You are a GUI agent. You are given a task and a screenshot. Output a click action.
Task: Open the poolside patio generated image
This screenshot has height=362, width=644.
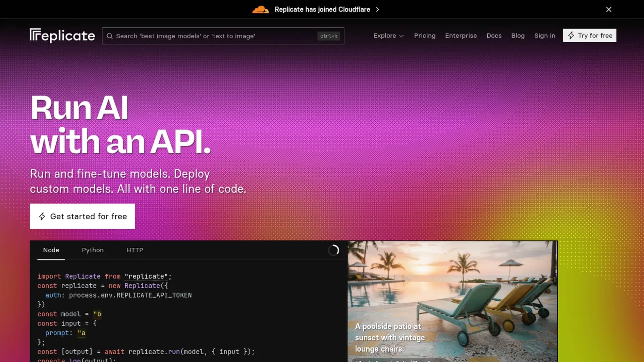(452, 301)
